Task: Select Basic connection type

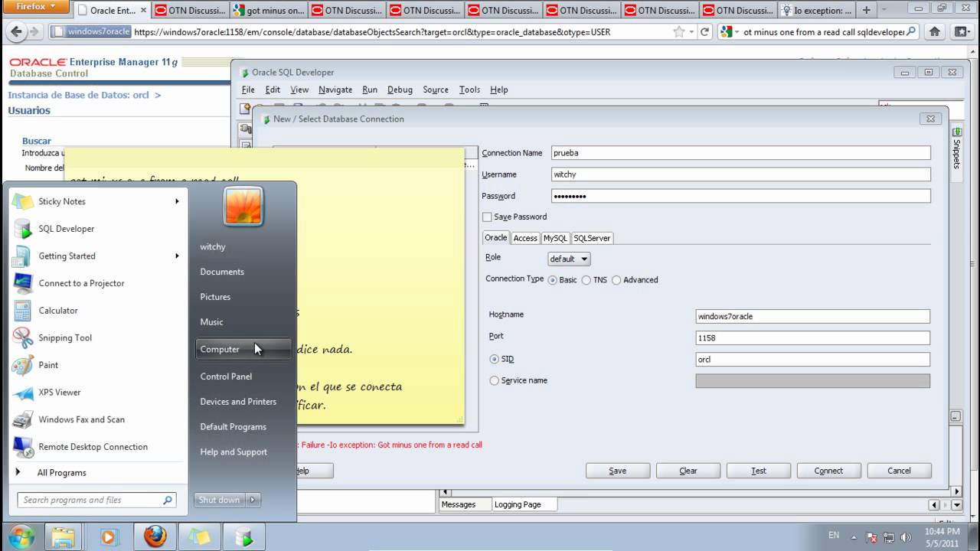Action: [x=552, y=280]
